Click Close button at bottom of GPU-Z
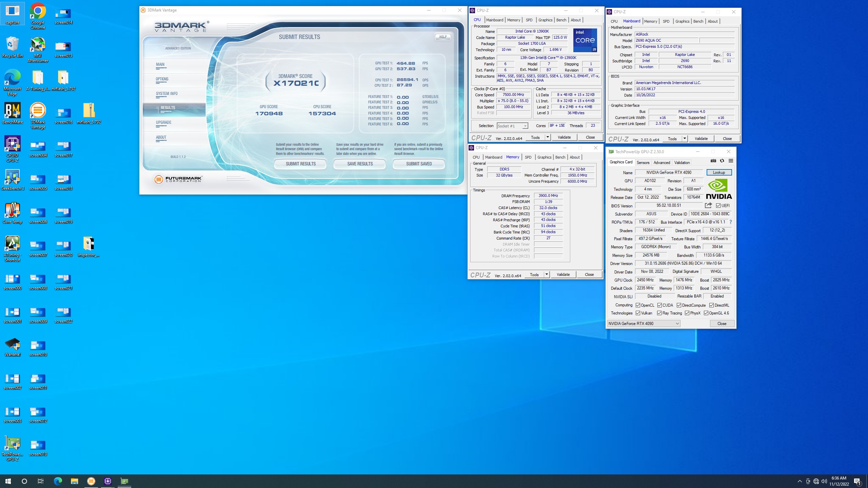Image resolution: width=868 pixels, height=488 pixels. pyautogui.click(x=722, y=324)
